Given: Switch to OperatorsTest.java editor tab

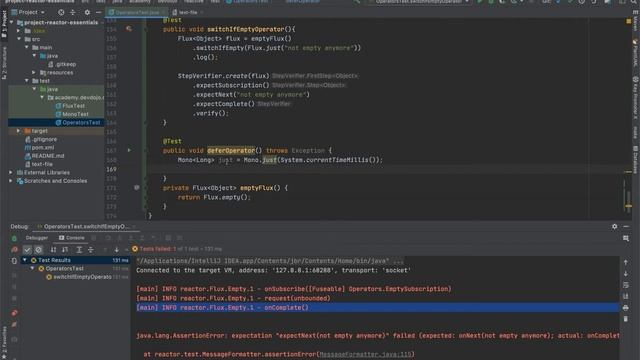Looking at the screenshot, I should coord(136,12).
